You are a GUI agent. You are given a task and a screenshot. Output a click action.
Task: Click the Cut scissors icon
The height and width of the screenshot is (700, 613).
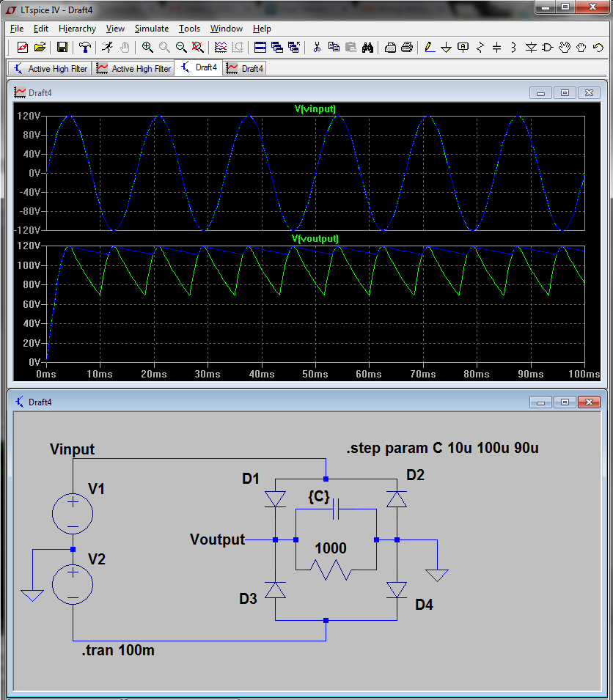[x=317, y=47]
